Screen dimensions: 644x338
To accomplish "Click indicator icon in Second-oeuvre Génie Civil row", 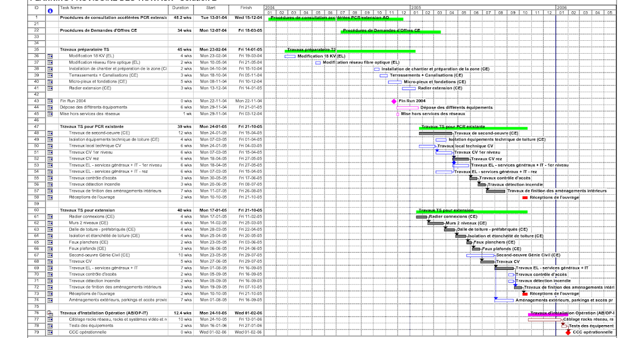I will pyautogui.click(x=50, y=255).
